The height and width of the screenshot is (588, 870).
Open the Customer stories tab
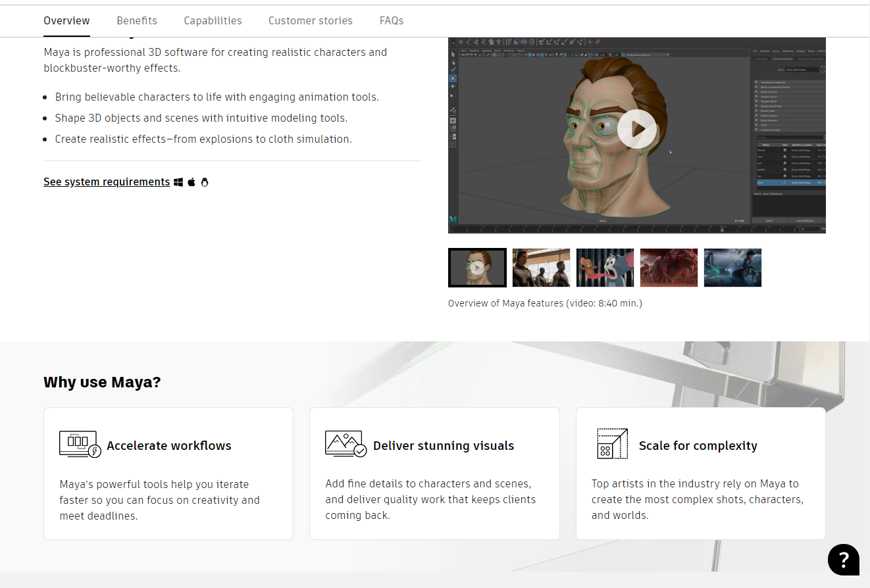click(x=310, y=20)
